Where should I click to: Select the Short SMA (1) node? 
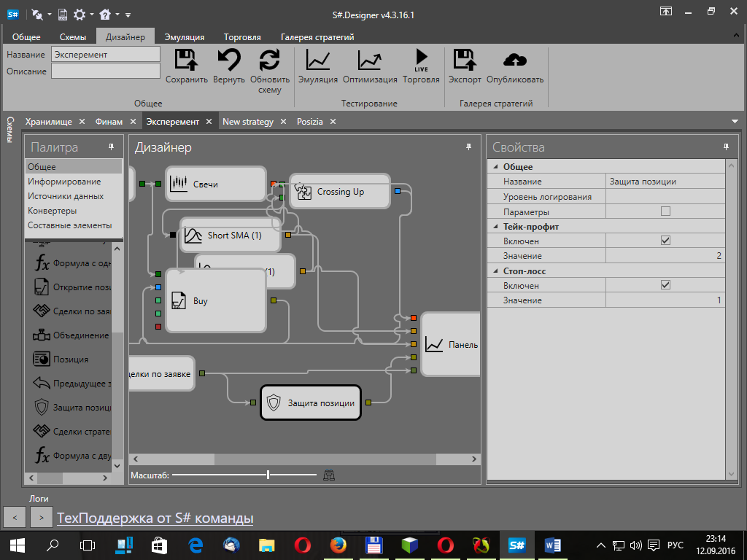(230, 236)
